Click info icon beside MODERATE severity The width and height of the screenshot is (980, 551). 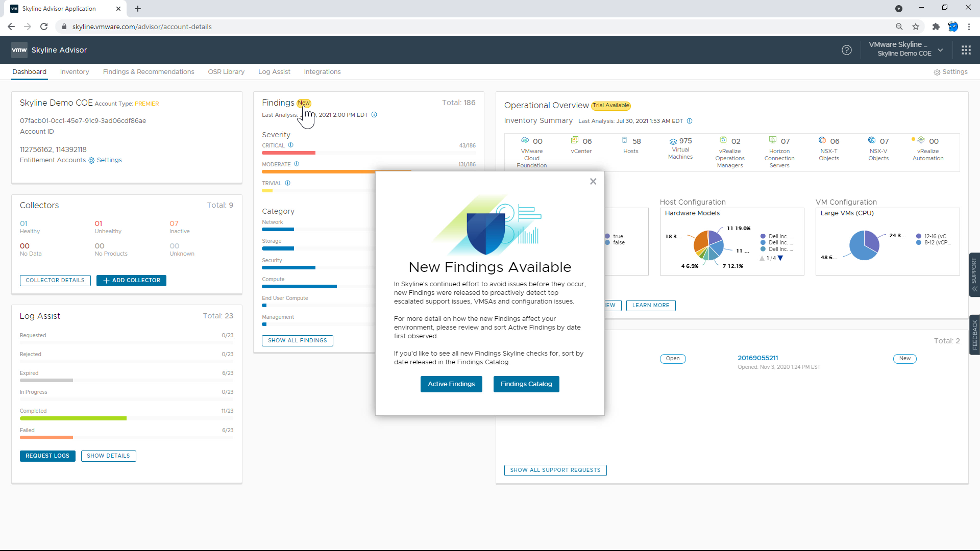pos(297,164)
